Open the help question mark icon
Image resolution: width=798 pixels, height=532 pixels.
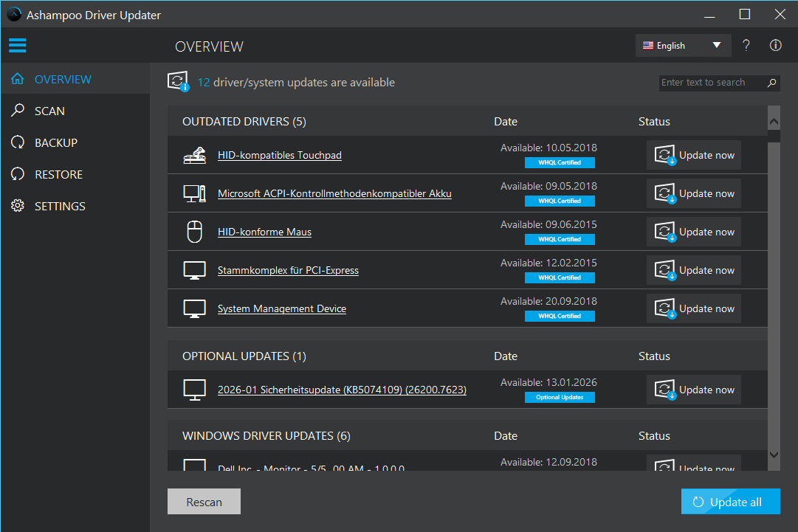(x=746, y=46)
